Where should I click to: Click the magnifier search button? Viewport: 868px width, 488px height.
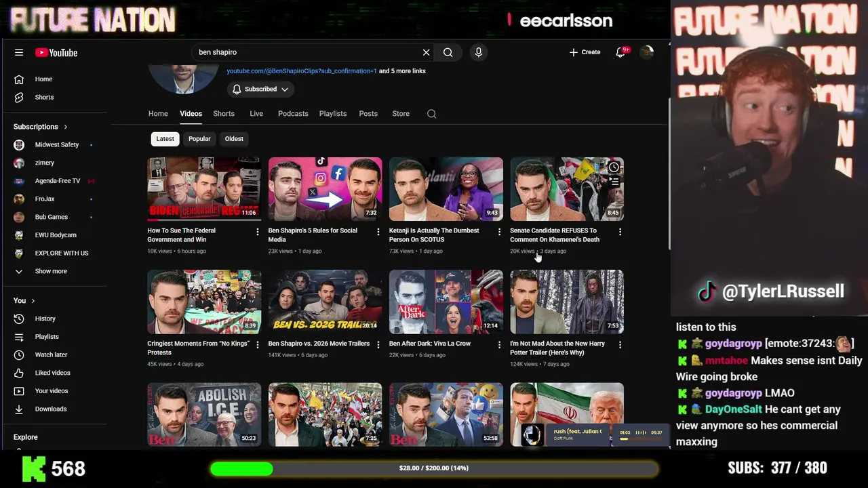pyautogui.click(x=448, y=52)
